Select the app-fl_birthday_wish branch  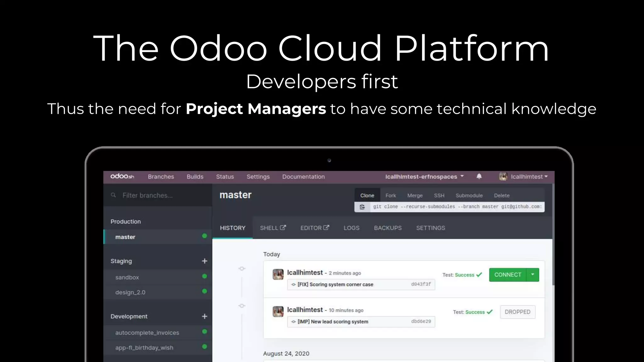pyautogui.click(x=158, y=348)
